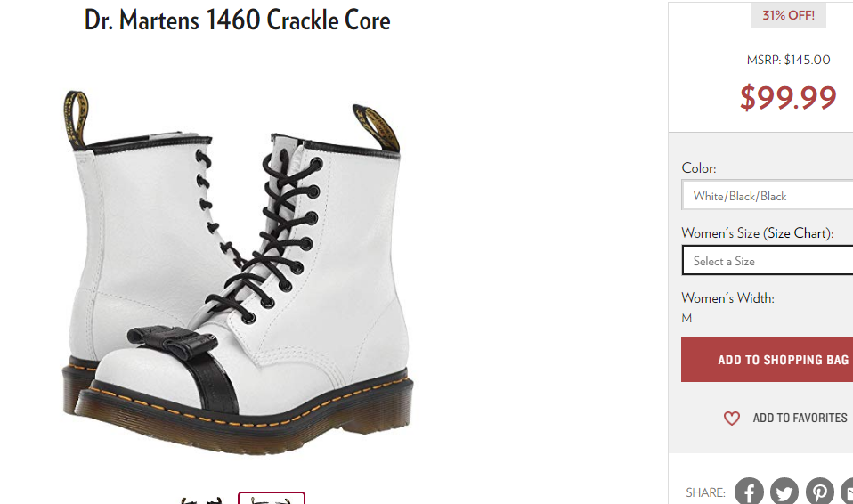Screen dimensions: 853x504
Task: Open the Color dropdown showing White/Black/Black
Action: (x=767, y=195)
